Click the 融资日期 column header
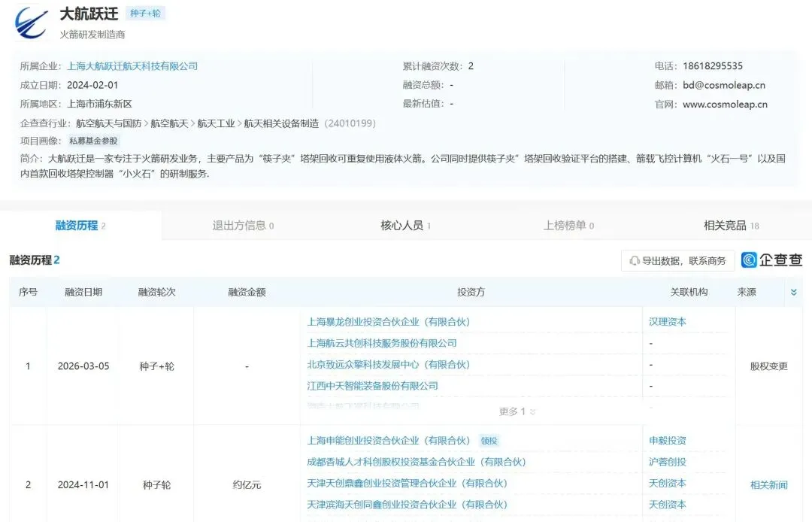 pyautogui.click(x=83, y=292)
